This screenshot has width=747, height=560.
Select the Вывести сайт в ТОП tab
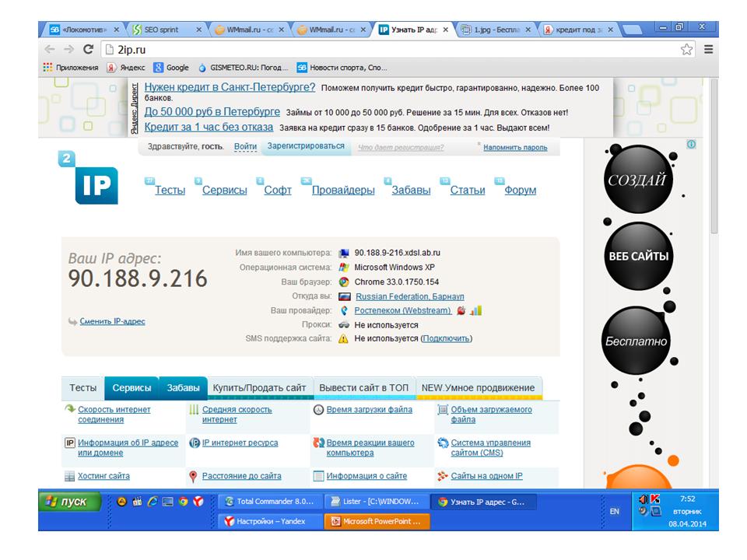(x=364, y=387)
